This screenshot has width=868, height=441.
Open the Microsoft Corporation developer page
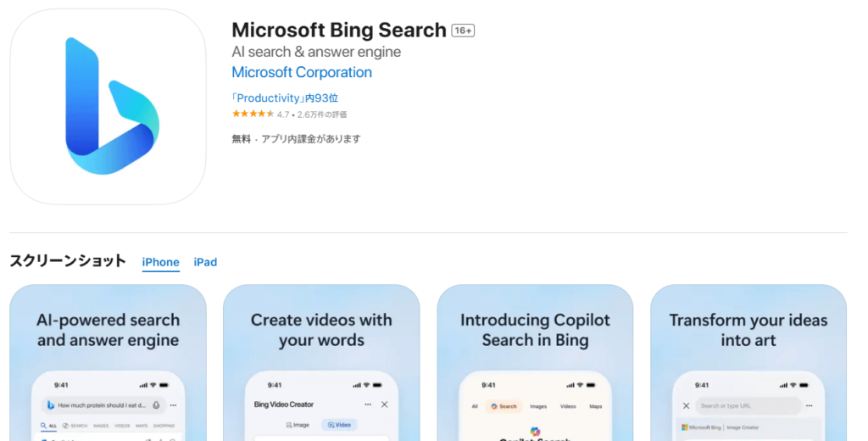tap(302, 73)
